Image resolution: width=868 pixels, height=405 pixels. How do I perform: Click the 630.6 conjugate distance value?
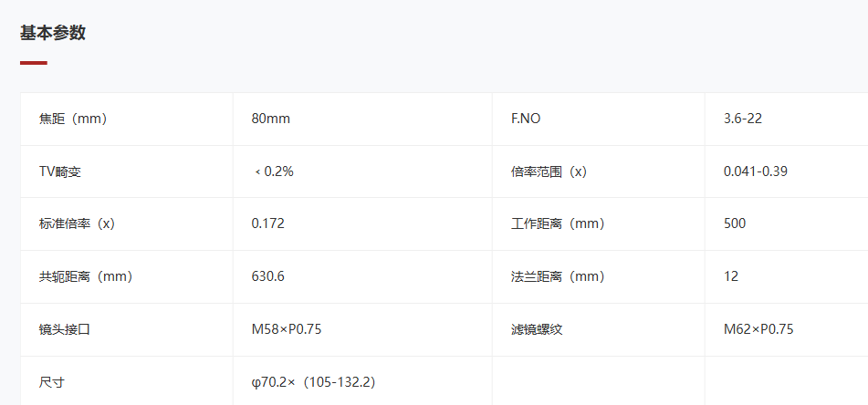click(x=268, y=276)
